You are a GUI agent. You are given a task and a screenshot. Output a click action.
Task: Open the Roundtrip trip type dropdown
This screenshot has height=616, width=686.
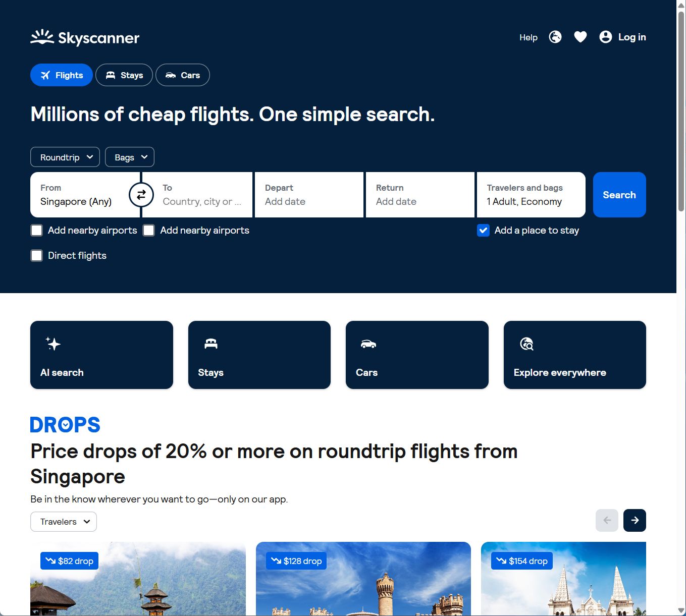coord(65,157)
